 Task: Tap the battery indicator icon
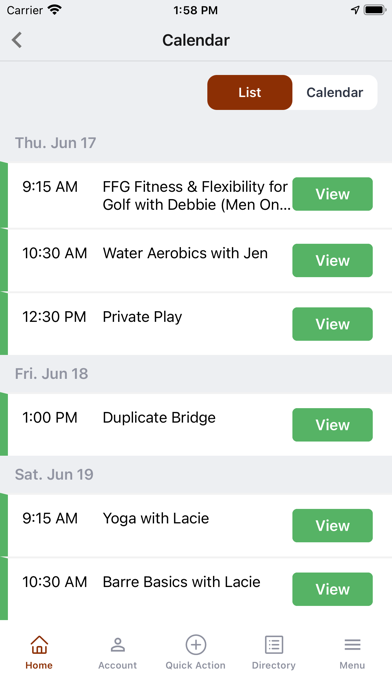coord(375,10)
